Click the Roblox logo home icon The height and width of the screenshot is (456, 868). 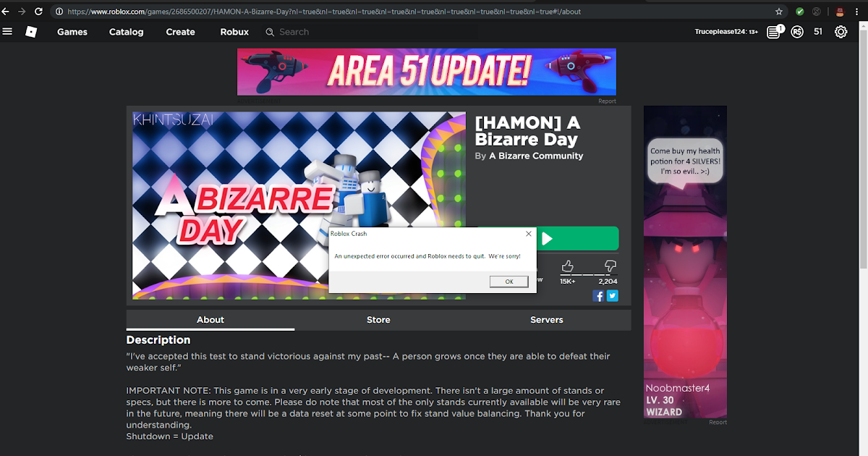tap(30, 32)
